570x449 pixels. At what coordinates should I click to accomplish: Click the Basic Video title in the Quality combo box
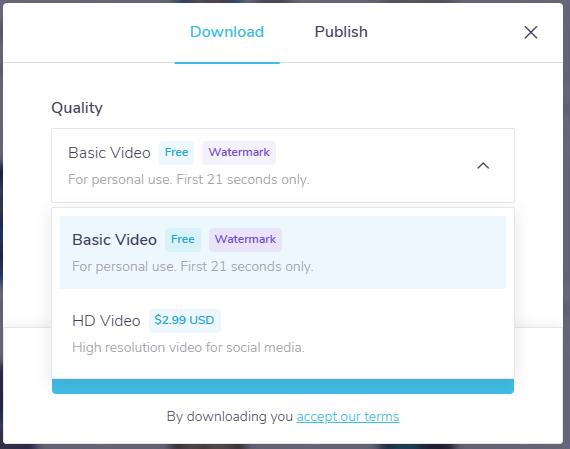109,153
